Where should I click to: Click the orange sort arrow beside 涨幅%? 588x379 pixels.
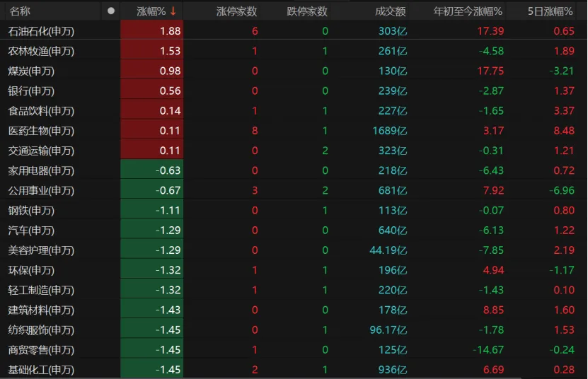point(173,11)
